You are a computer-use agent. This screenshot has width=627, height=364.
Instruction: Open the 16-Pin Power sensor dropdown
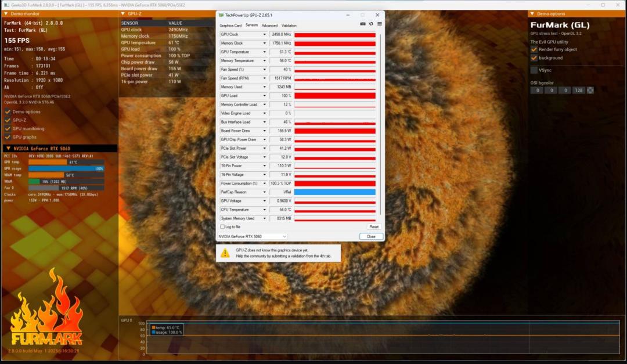264,166
